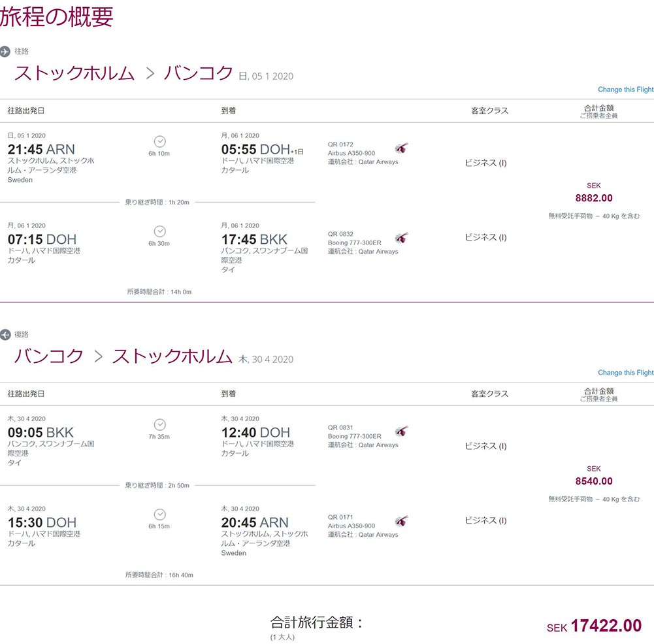Click the total price SEK 17422.00

594,626
